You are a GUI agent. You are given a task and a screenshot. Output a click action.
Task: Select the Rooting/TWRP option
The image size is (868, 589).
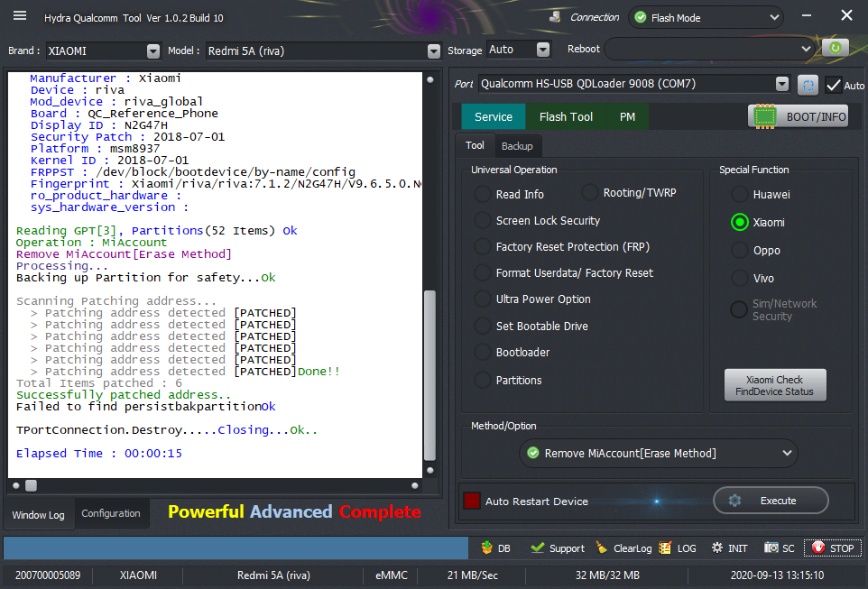(630, 193)
